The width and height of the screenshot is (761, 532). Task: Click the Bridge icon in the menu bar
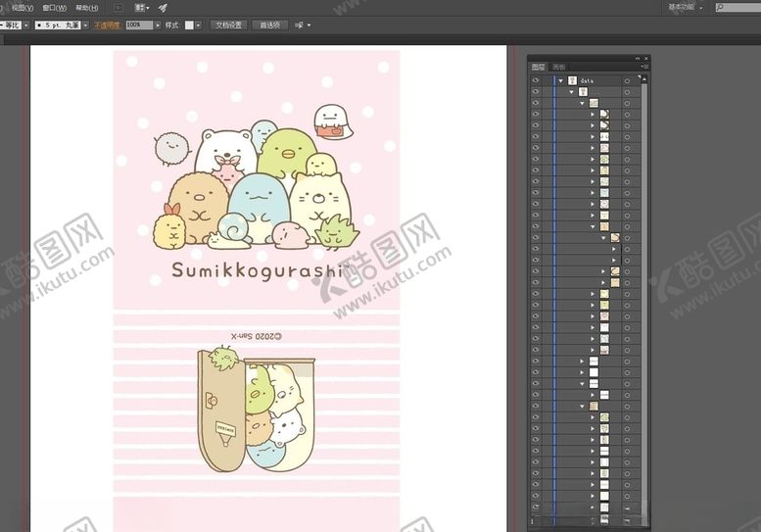(118, 8)
